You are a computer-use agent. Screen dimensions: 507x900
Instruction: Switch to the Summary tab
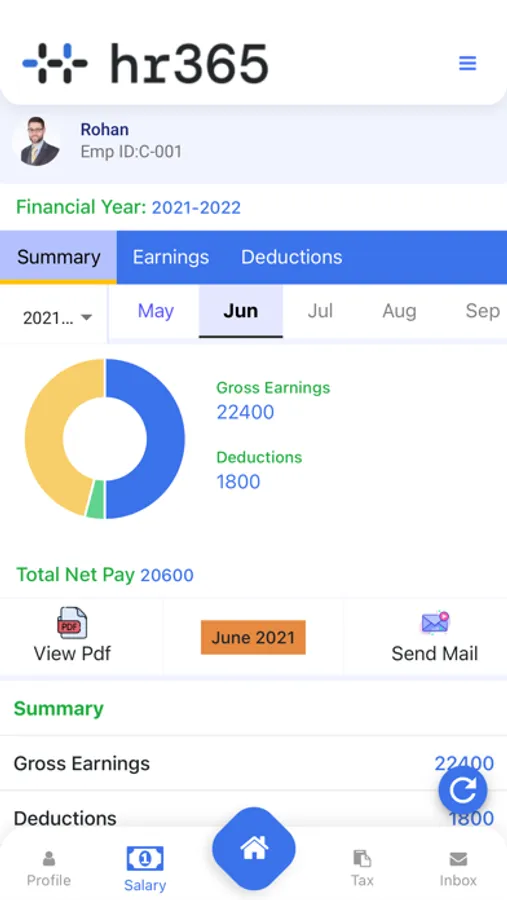58,257
